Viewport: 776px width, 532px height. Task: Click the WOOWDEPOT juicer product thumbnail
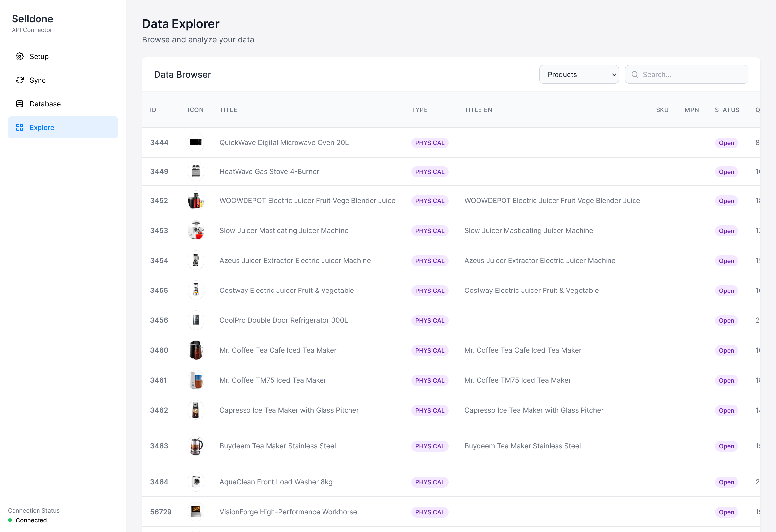click(196, 201)
